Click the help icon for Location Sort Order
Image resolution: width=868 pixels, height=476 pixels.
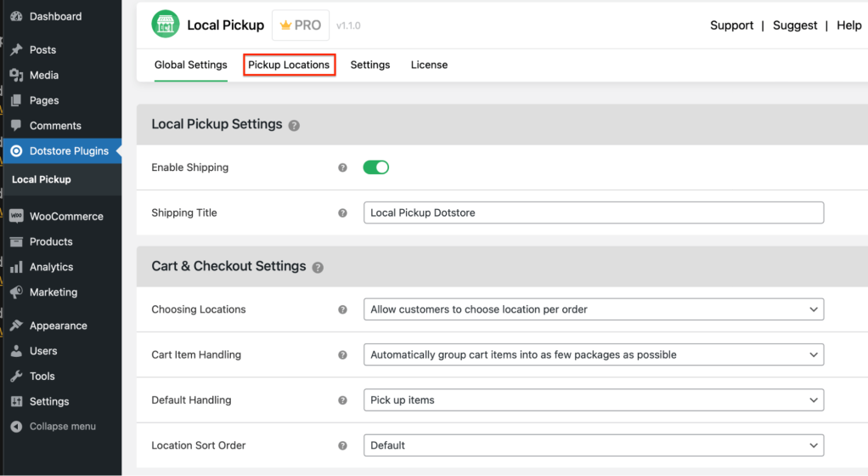tap(343, 445)
